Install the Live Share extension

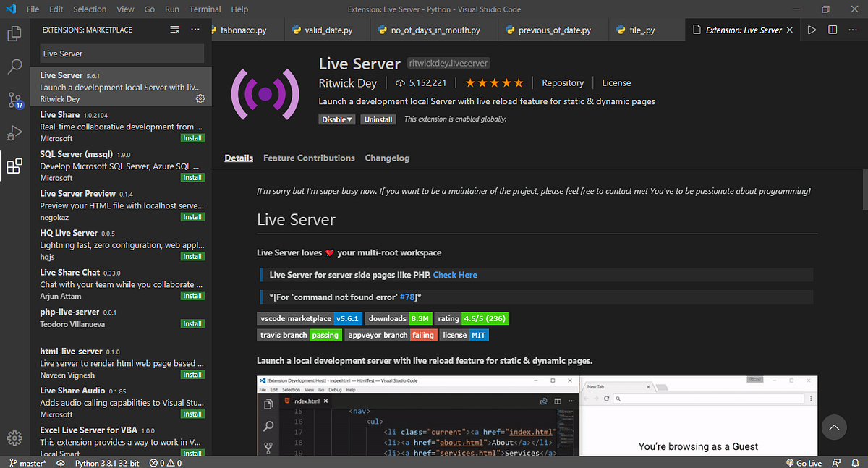[x=192, y=137]
